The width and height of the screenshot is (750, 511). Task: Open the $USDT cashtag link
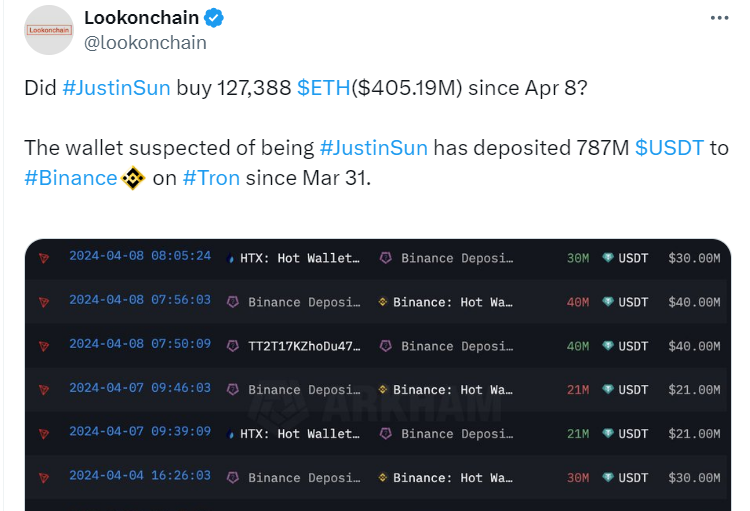(x=668, y=148)
